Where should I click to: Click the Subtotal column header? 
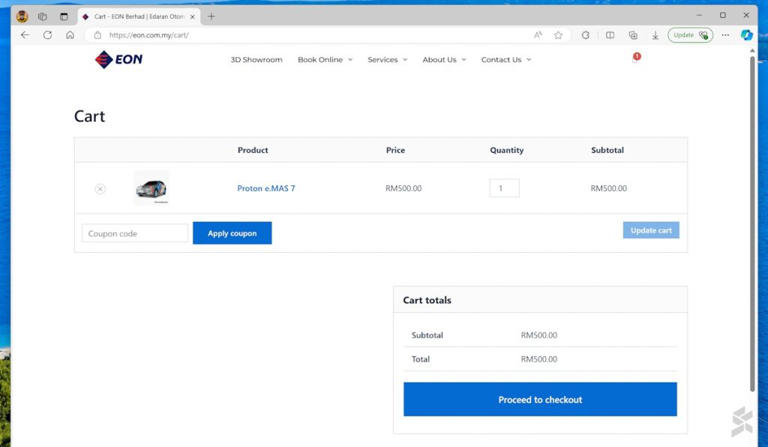coord(607,150)
